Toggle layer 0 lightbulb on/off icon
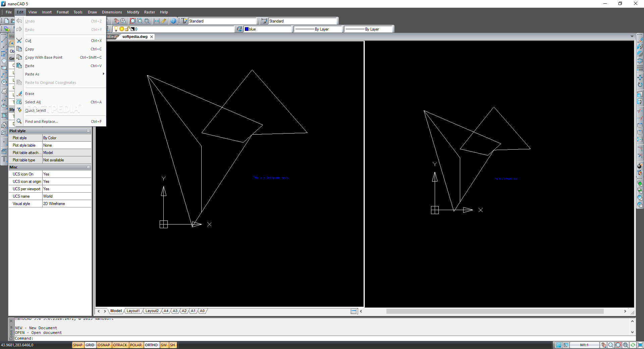 tap(116, 29)
